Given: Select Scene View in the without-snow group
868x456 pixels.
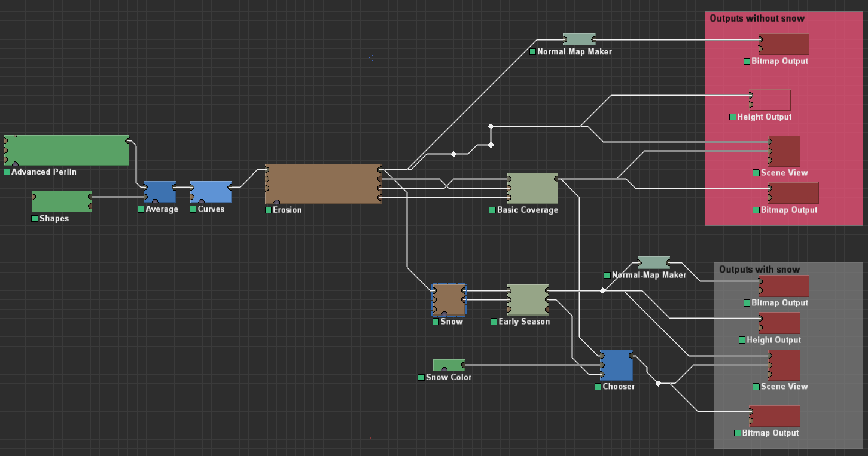Looking at the screenshot, I should 784,151.
